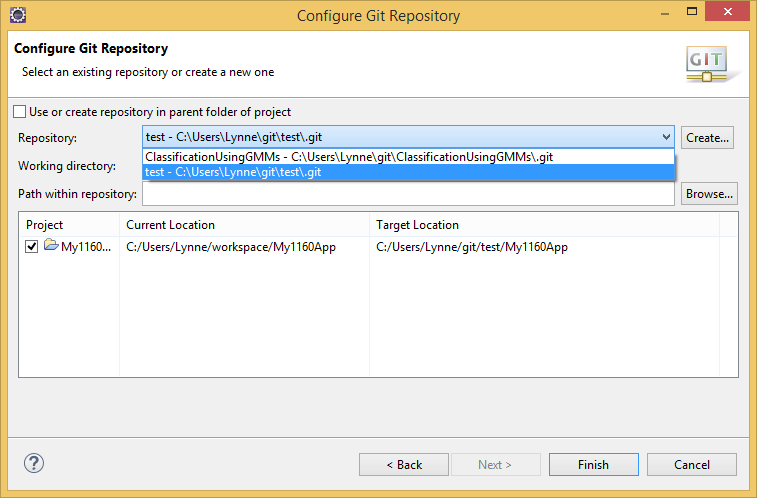This screenshot has width=757, height=498.
Task: Uncheck the My1160App project checkbox
Action: pos(32,247)
